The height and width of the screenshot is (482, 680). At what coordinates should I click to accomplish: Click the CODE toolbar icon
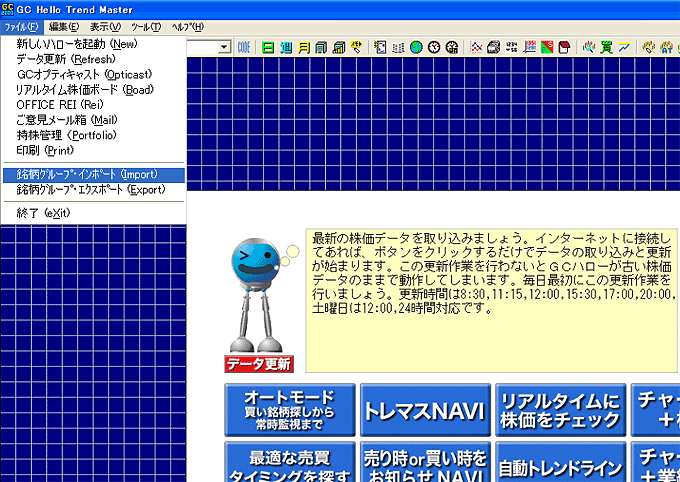coord(244,47)
